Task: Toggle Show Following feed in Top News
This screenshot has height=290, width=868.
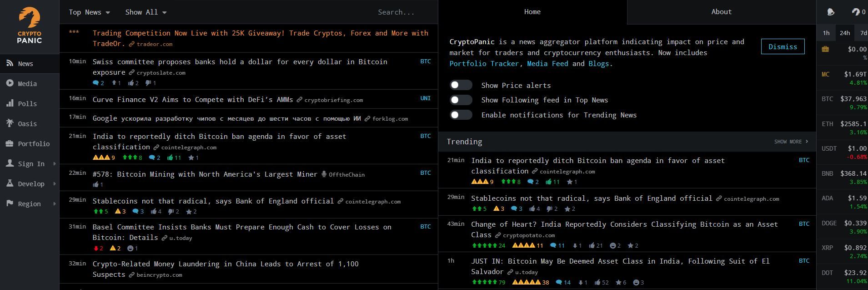Action: [x=461, y=100]
